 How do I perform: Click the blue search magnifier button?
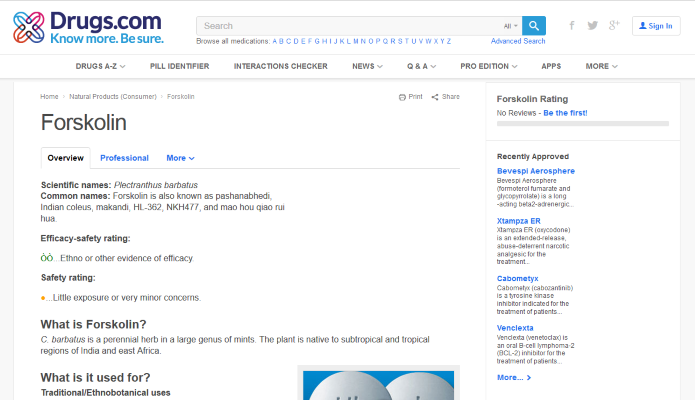534,26
